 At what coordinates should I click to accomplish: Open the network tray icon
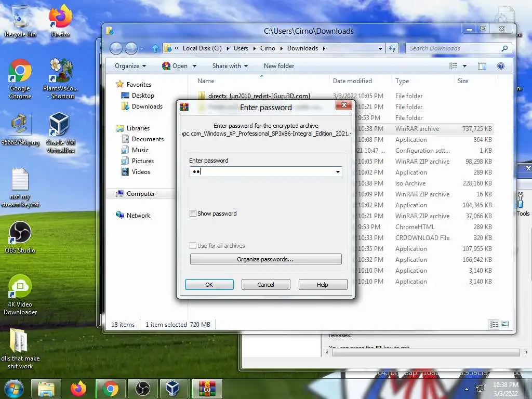(x=480, y=389)
